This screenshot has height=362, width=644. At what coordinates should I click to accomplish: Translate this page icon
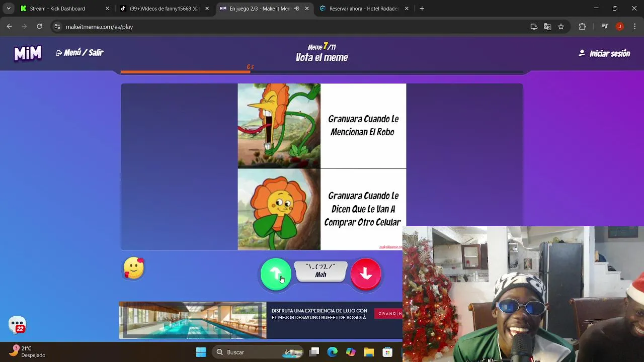pos(547,27)
